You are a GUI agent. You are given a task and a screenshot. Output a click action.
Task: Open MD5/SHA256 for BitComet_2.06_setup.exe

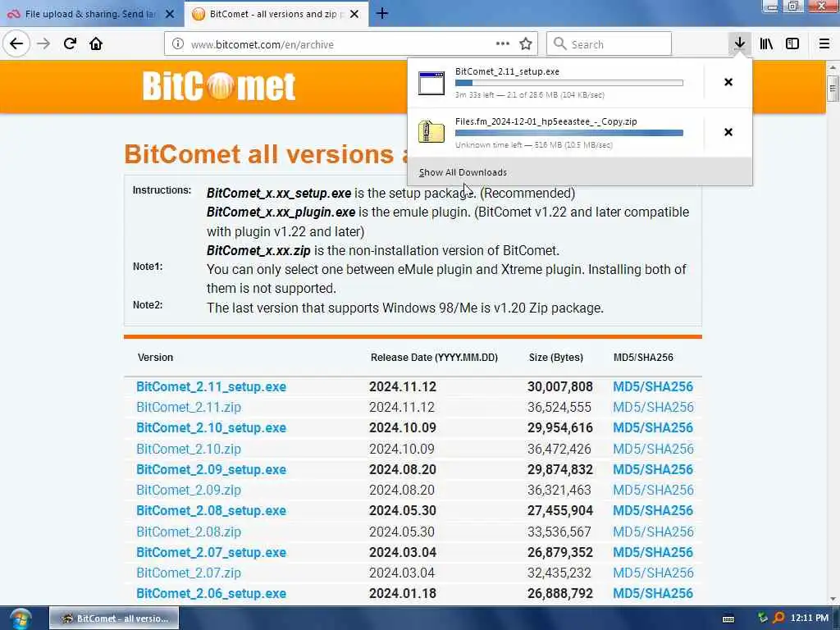pyautogui.click(x=653, y=594)
